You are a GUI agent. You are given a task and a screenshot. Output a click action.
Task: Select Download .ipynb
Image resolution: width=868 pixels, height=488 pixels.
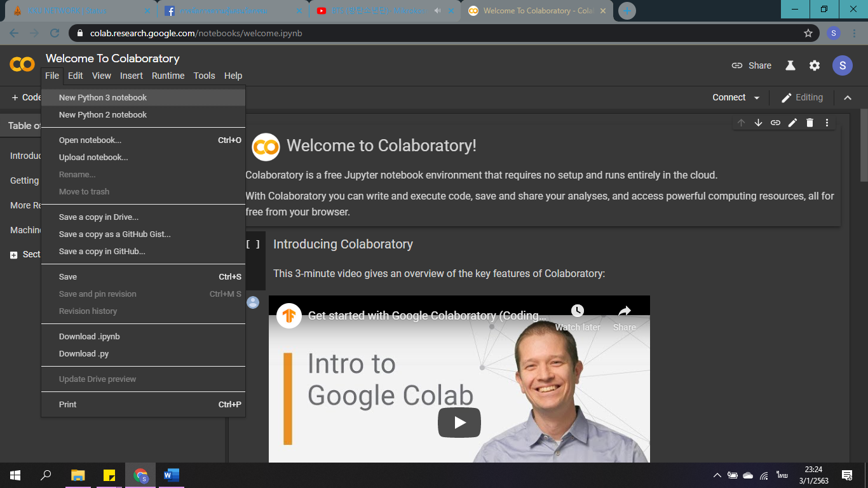click(x=143, y=336)
